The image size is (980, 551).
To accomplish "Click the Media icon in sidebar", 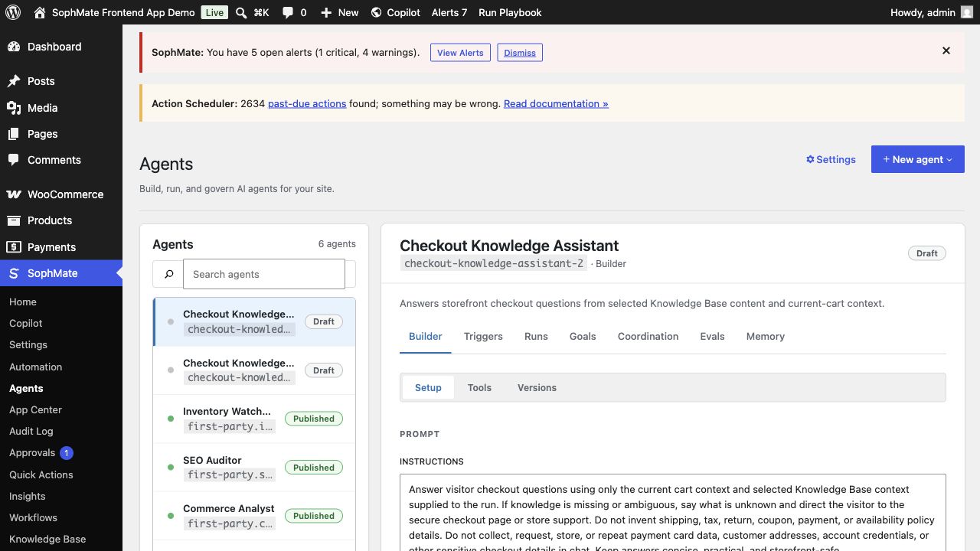I will click(x=14, y=108).
